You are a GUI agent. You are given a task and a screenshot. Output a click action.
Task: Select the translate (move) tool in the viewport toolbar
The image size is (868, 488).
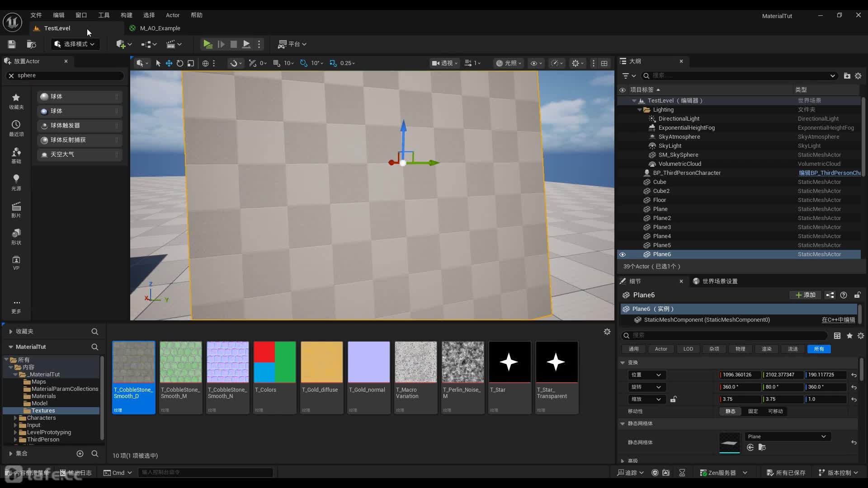(169, 63)
